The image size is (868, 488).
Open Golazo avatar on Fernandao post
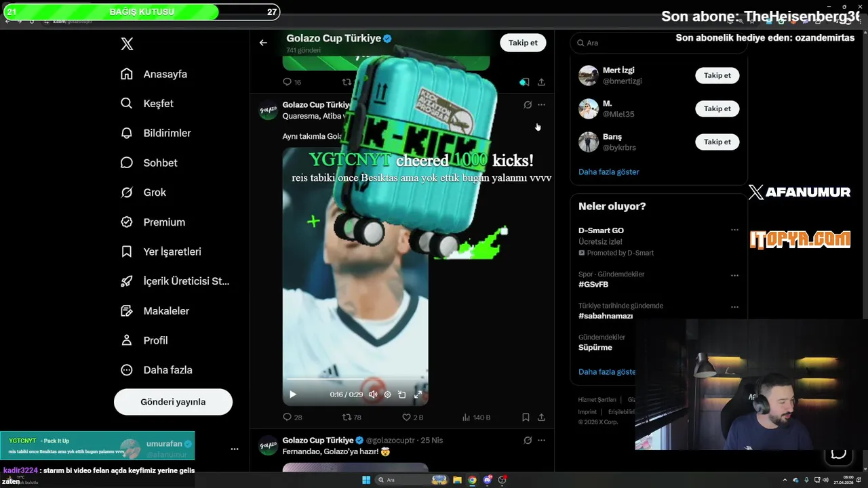(x=269, y=445)
